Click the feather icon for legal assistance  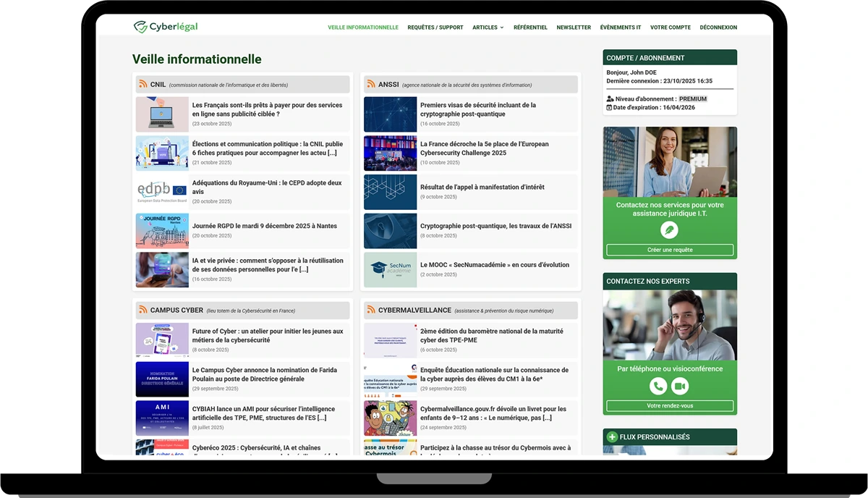(x=670, y=230)
